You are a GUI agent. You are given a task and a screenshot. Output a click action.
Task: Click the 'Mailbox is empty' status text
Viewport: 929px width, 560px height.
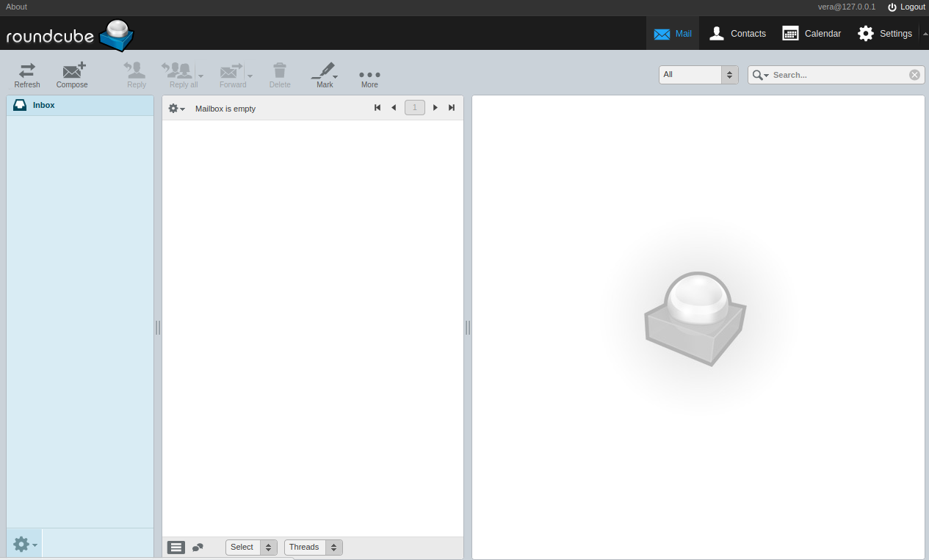coord(225,109)
